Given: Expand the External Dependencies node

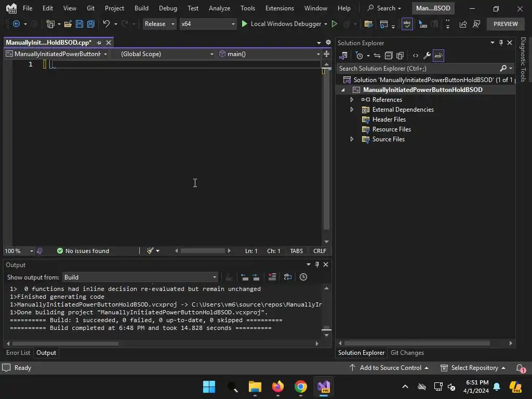Looking at the screenshot, I should click(x=352, y=109).
